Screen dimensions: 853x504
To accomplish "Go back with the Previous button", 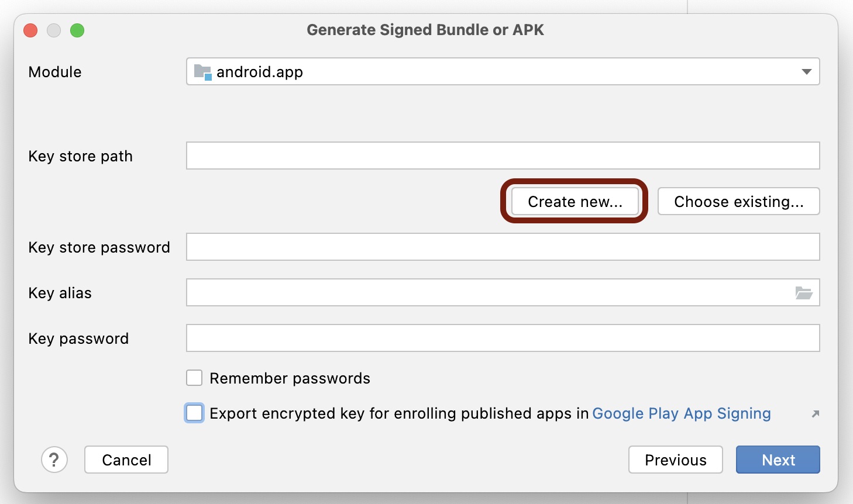I will point(675,460).
